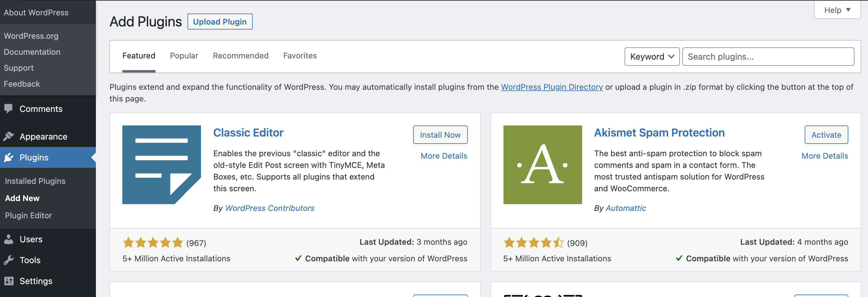Click the Tools wrench icon

(x=8, y=260)
